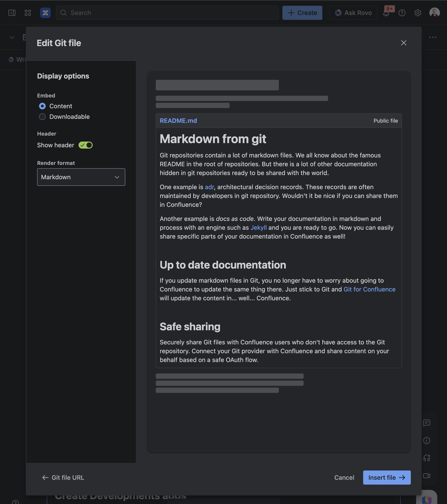This screenshot has height=504, width=447.
Task: Select the Downloadable embed option
Action: [x=42, y=117]
